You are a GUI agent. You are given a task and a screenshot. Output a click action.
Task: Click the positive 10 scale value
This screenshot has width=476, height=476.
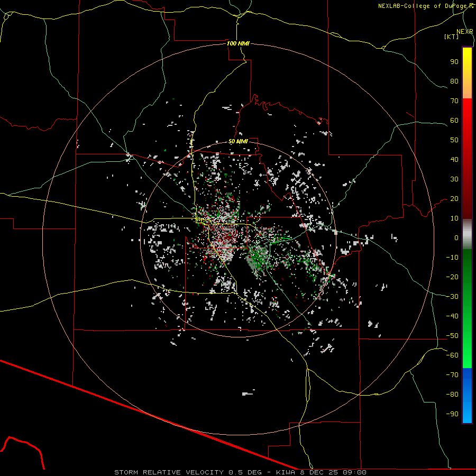(x=454, y=218)
